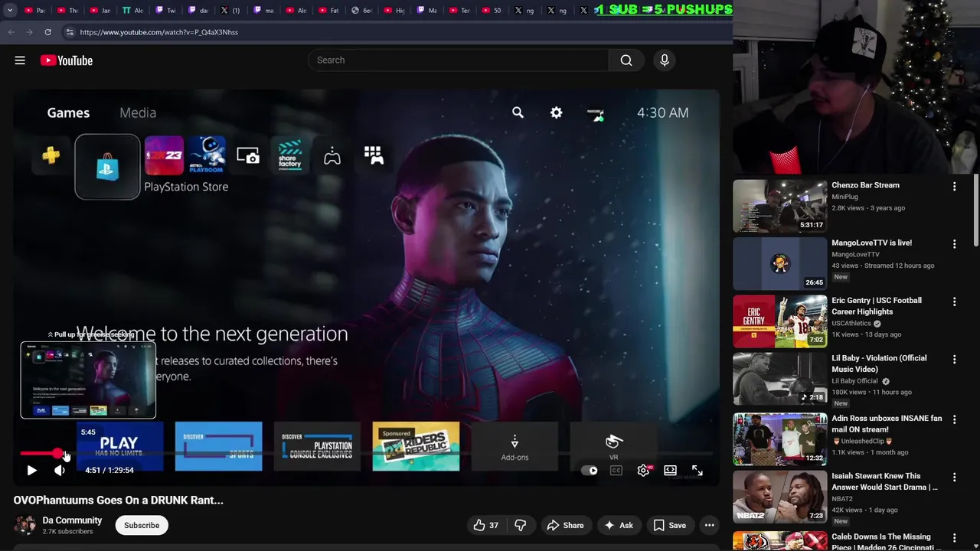Enter fullscreen mode

697,471
